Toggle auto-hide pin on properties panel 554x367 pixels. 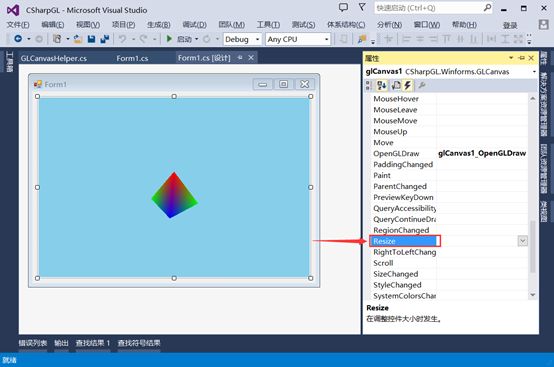(x=521, y=58)
